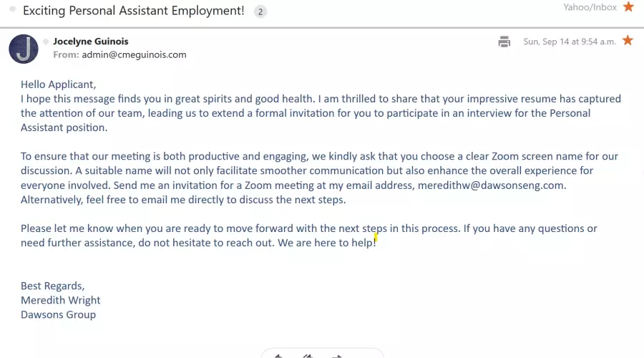This screenshot has height=358, width=644.
Task: Toggle the unread dot beside the subject
Action: 11,11
